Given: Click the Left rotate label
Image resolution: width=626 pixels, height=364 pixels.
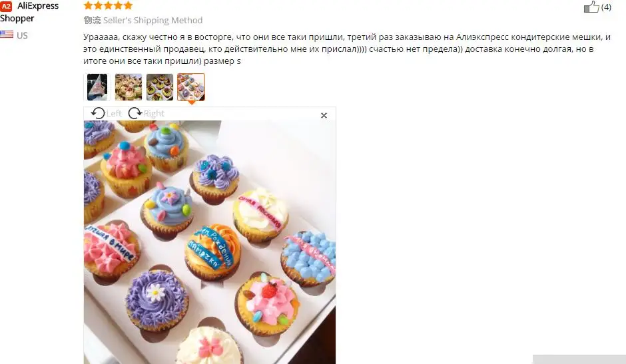Looking at the screenshot, I should click(x=114, y=114).
